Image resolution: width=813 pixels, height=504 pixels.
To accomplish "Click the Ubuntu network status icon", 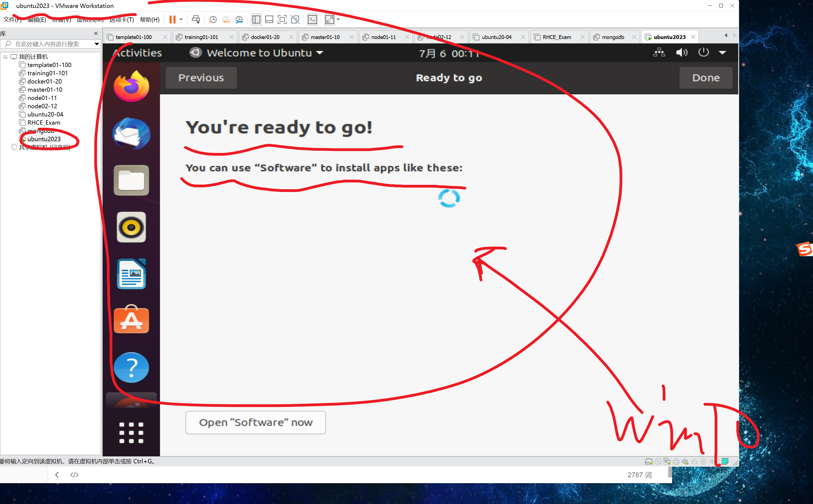I will click(659, 53).
